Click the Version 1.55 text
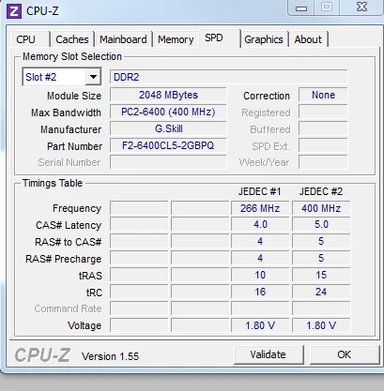 [110, 356]
